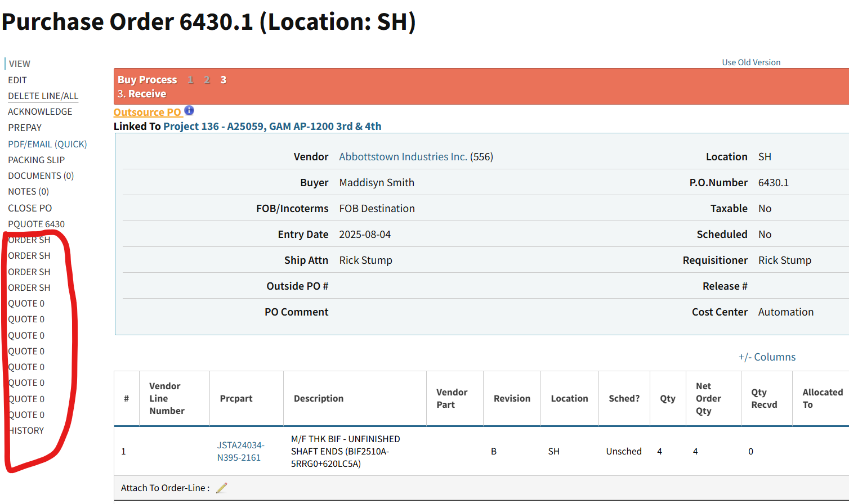Open the +/- Columns selector
The width and height of the screenshot is (849, 504).
click(x=767, y=357)
